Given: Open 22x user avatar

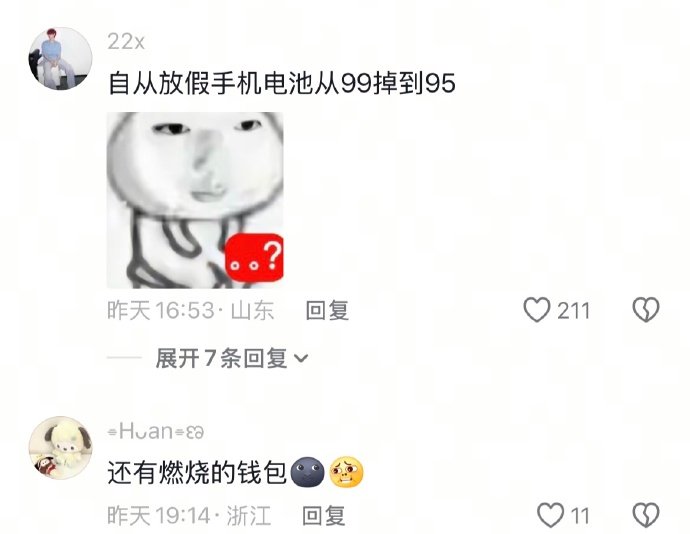Looking at the screenshot, I should [60, 59].
